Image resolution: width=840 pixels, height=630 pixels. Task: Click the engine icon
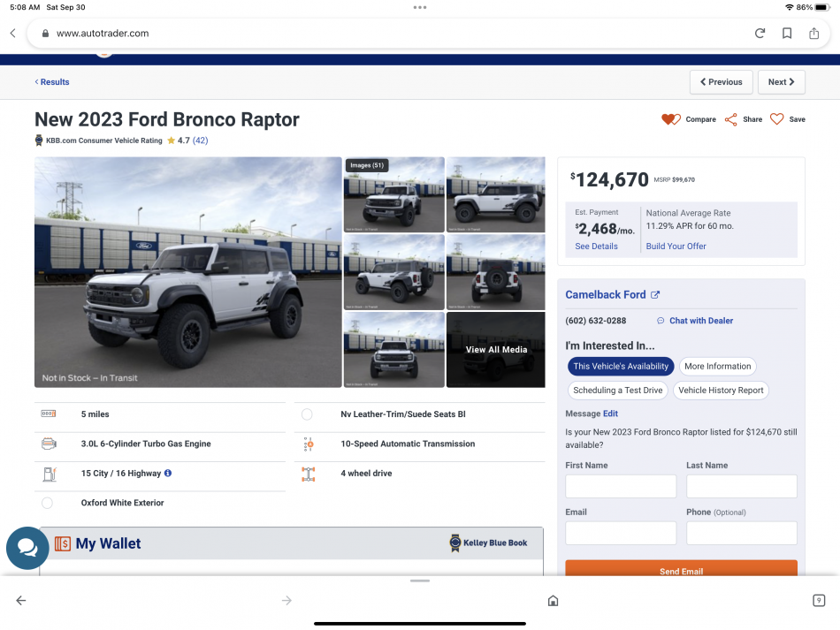(49, 444)
